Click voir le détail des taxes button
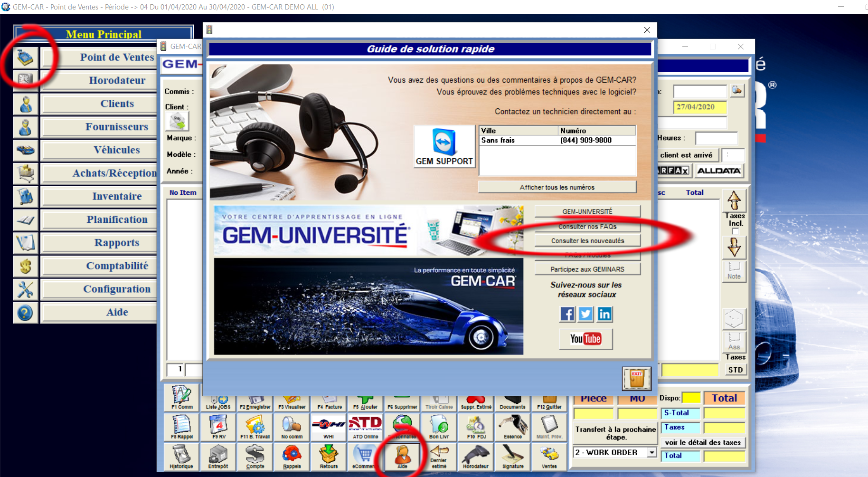 tap(703, 442)
